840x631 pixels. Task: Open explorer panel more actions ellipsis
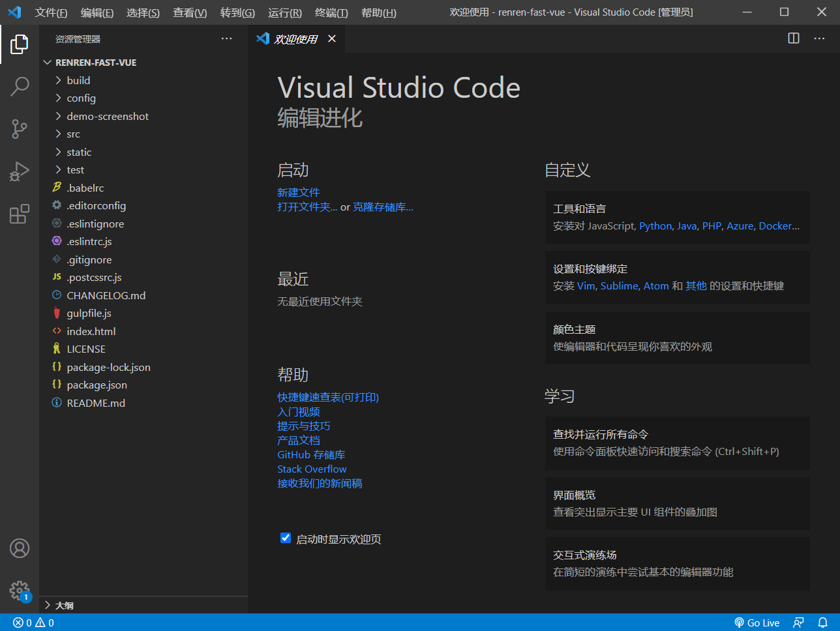226,38
